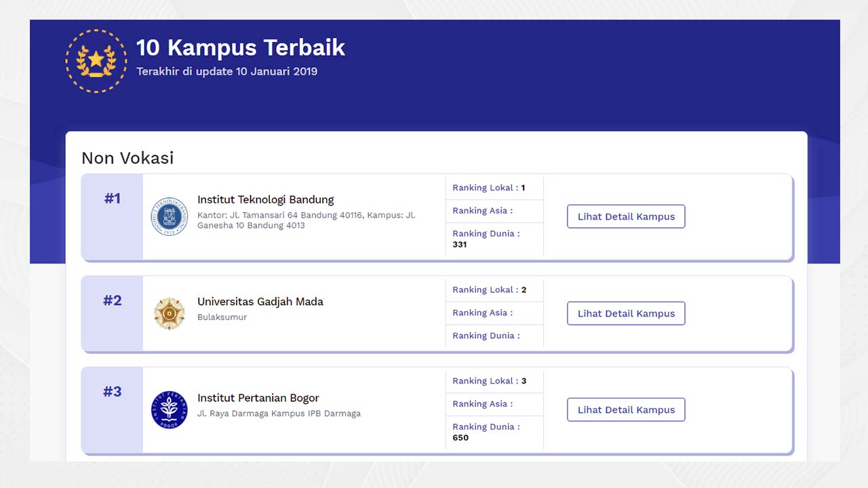Click Ranking Dunia 331 cell
Viewport: 868px width, 488px height.
tap(494, 239)
